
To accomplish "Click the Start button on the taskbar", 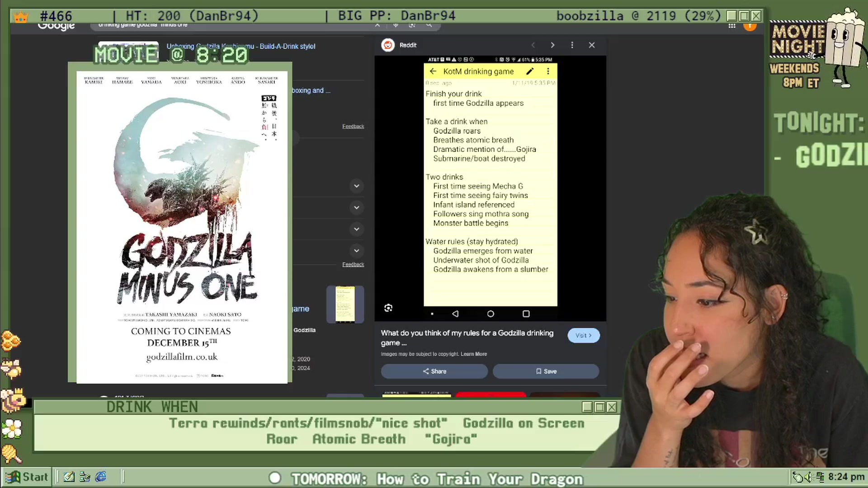I will pyautogui.click(x=26, y=477).
